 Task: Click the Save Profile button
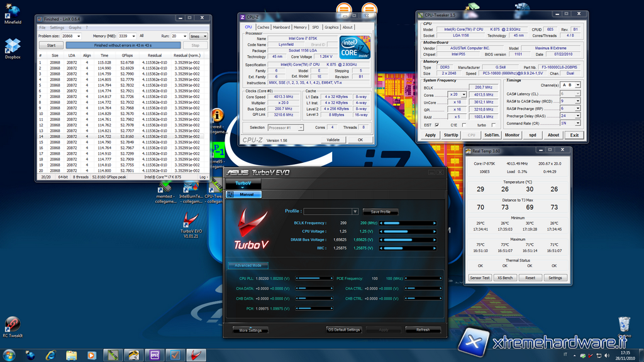pos(380,212)
